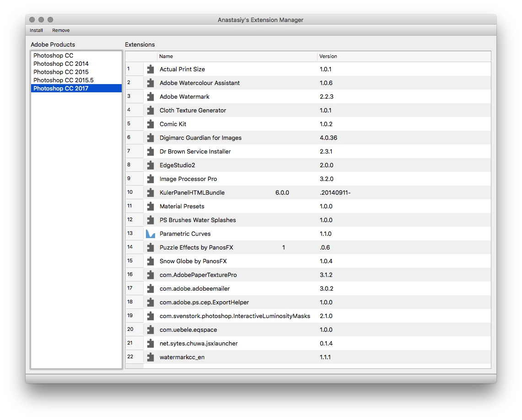
Task: Select the com.AdobePaperTexturePro name
Action: [x=198, y=275]
